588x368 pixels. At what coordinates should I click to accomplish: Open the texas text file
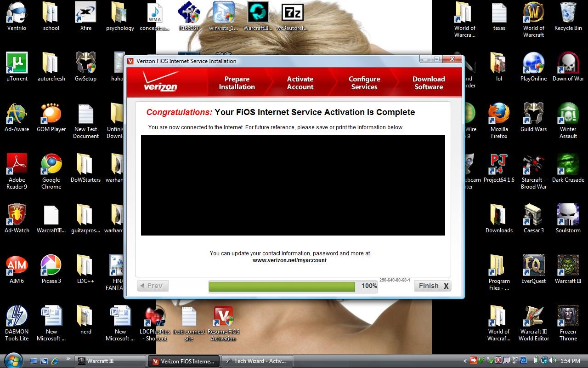[x=499, y=17]
